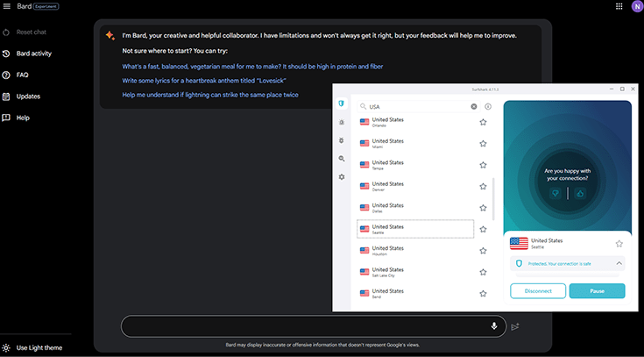Minimize the Surfshark window

(612, 89)
